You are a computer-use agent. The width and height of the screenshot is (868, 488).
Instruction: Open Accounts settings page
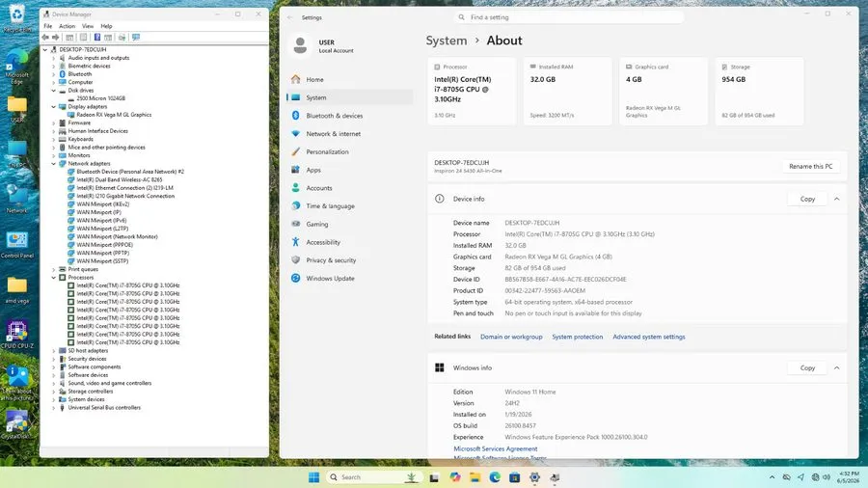tap(350, 188)
